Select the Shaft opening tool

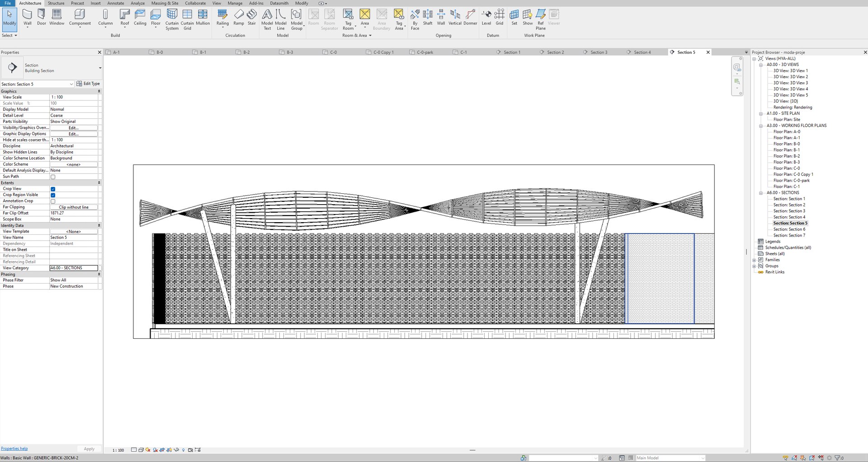pyautogui.click(x=428, y=18)
